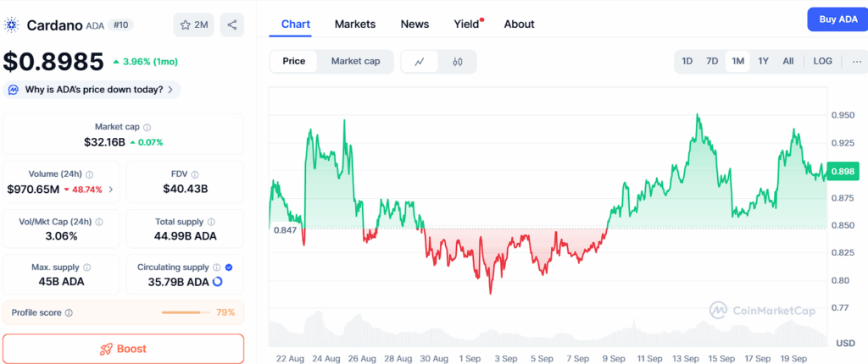Click the share icon button
Viewport: 868px width, 364px height.
click(232, 25)
